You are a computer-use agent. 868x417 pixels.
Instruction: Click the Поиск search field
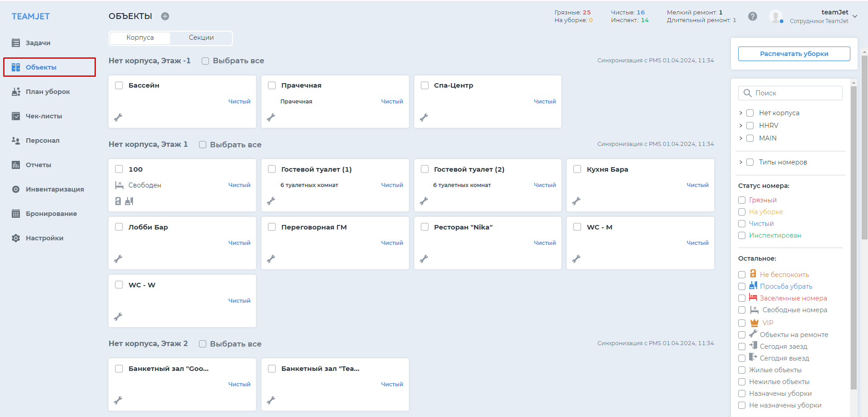[x=791, y=93]
